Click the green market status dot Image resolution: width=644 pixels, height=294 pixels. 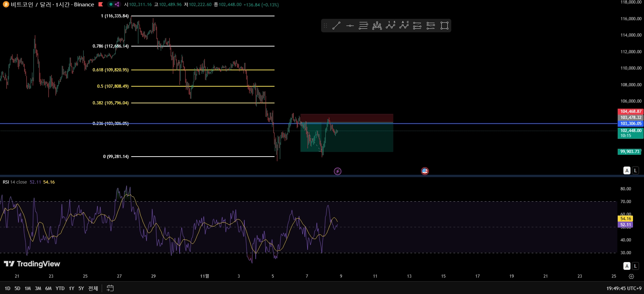tap(111, 5)
